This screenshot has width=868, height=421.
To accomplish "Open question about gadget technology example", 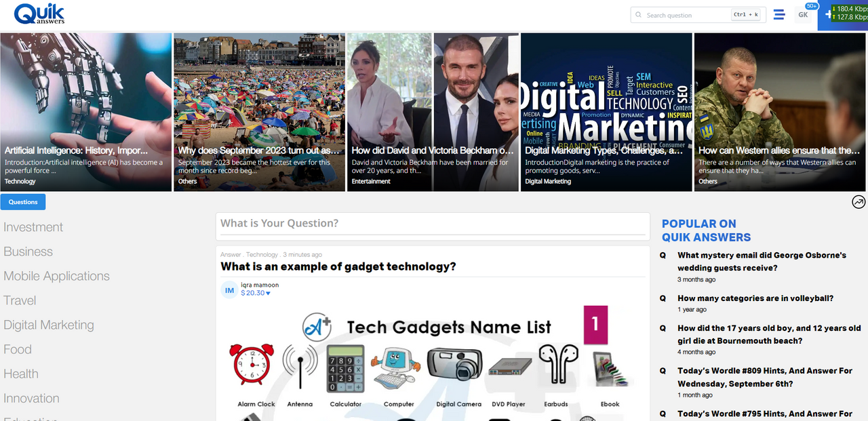I will [x=338, y=266].
